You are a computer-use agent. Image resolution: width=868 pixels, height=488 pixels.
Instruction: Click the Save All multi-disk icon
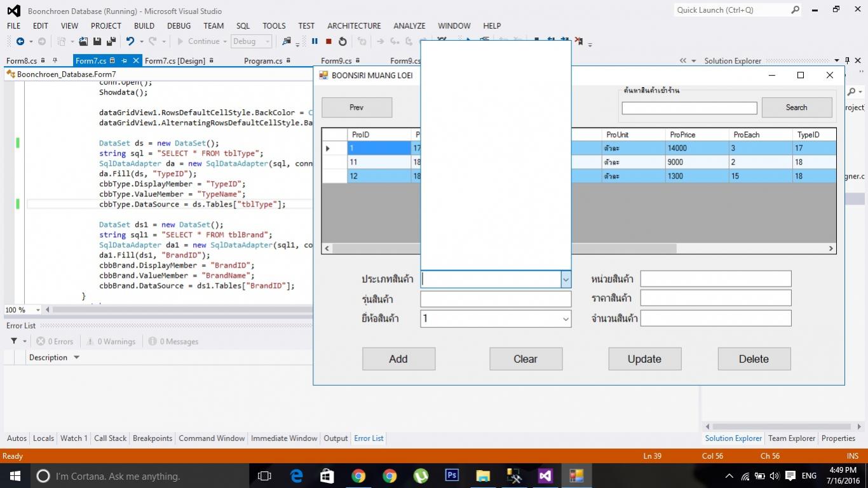tap(111, 41)
